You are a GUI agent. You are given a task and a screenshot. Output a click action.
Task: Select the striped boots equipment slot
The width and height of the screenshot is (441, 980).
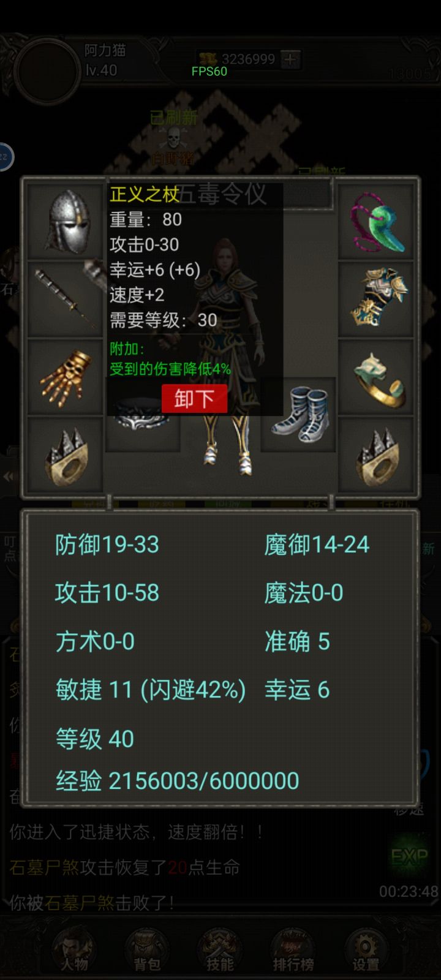click(x=299, y=414)
